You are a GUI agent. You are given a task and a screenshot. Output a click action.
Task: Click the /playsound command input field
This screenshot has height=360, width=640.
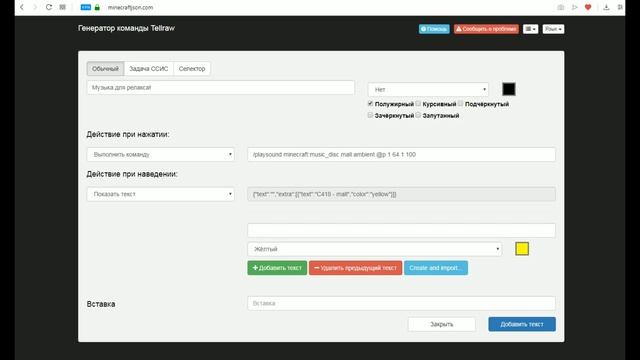pyautogui.click(x=401, y=154)
